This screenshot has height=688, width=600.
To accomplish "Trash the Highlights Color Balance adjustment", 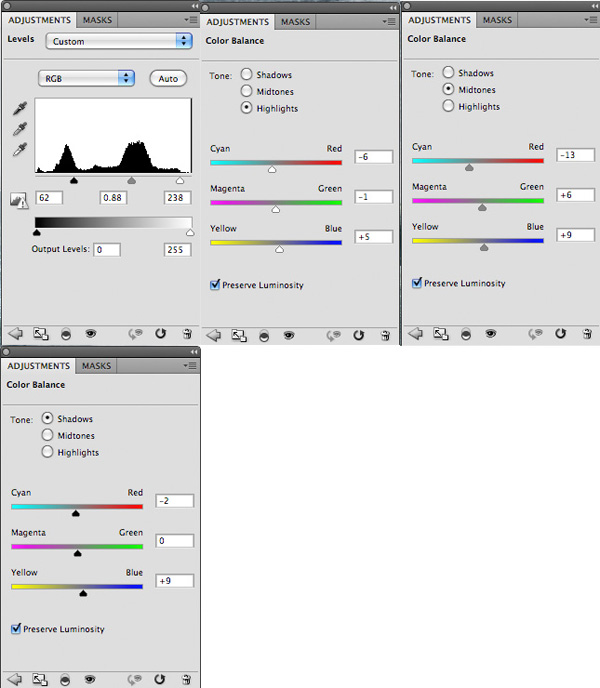I will point(385,336).
